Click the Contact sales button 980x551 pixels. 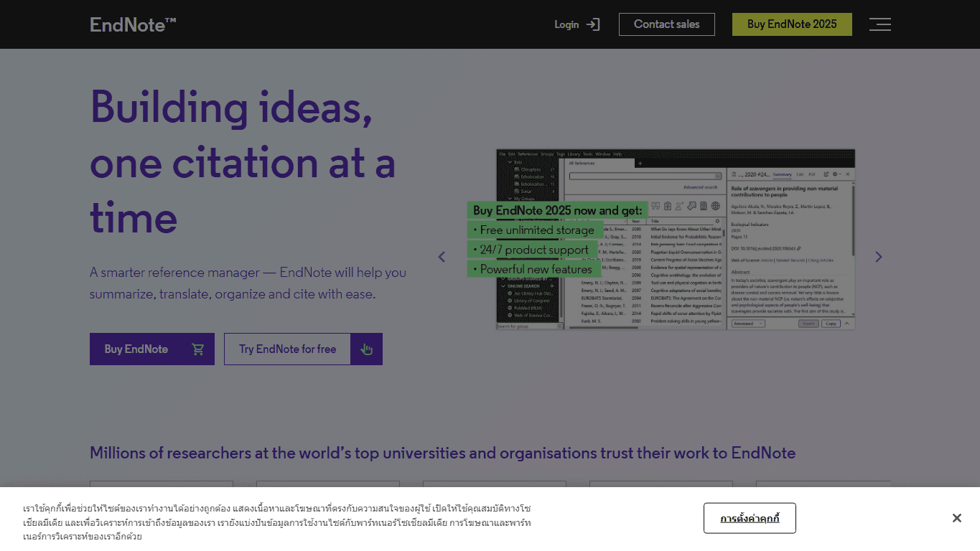click(666, 24)
